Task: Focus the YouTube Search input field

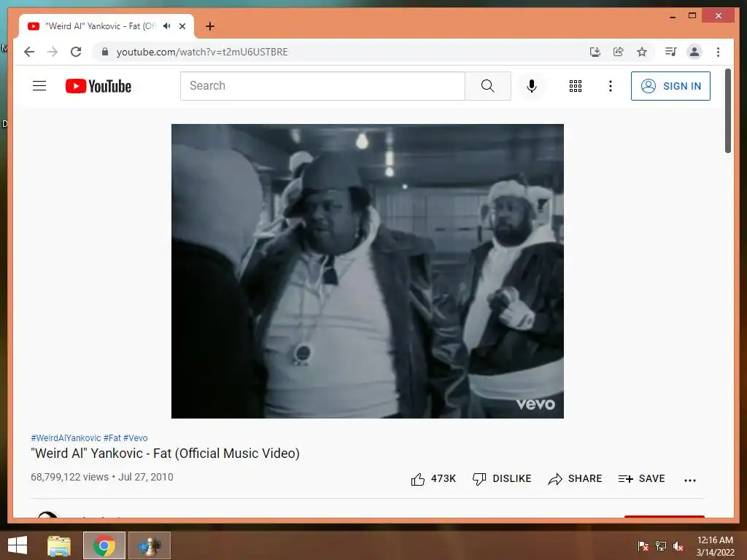Action: 322,86
